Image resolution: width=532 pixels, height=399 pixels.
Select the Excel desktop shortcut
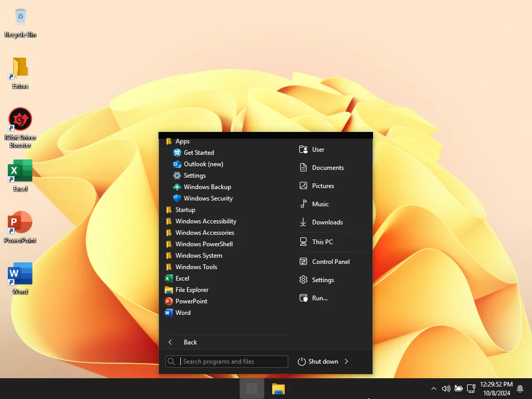[20, 176]
